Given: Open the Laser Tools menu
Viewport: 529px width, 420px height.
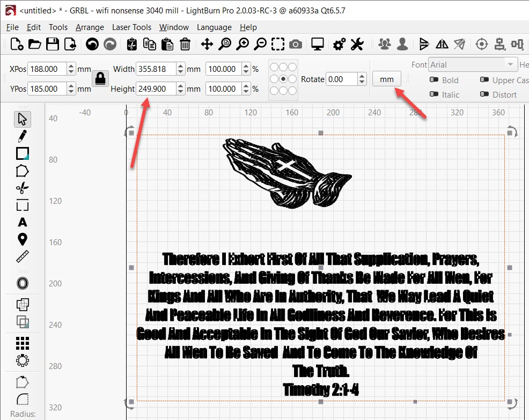Looking at the screenshot, I should pyautogui.click(x=131, y=27).
